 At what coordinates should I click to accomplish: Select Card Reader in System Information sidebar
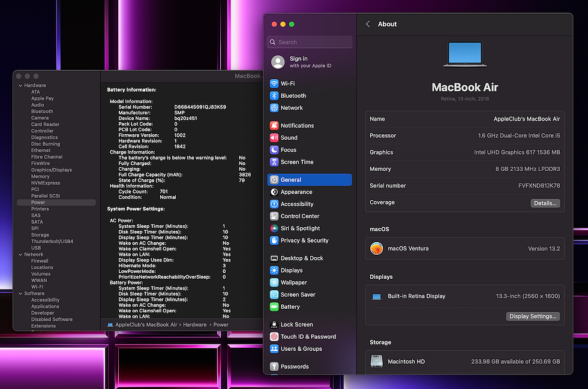(x=45, y=125)
